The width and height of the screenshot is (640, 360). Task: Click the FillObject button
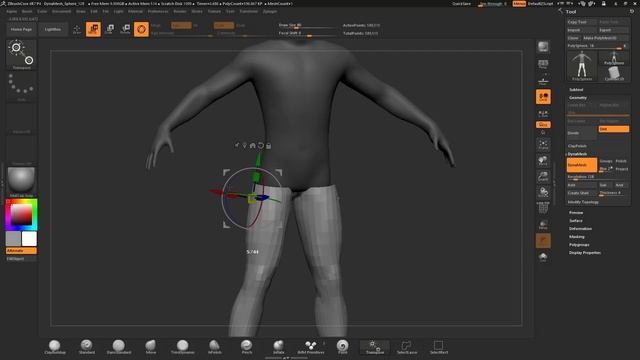[21, 259]
